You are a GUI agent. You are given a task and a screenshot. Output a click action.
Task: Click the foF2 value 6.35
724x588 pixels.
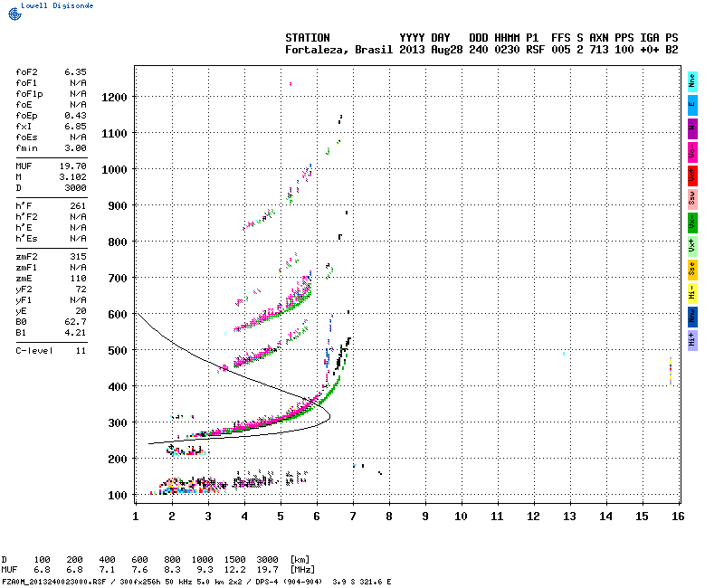click(75, 72)
